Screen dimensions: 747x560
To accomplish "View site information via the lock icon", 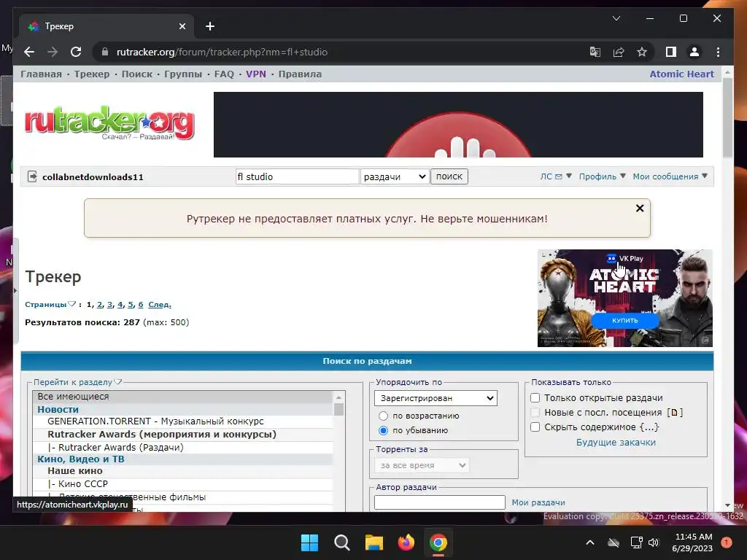I will point(105,52).
